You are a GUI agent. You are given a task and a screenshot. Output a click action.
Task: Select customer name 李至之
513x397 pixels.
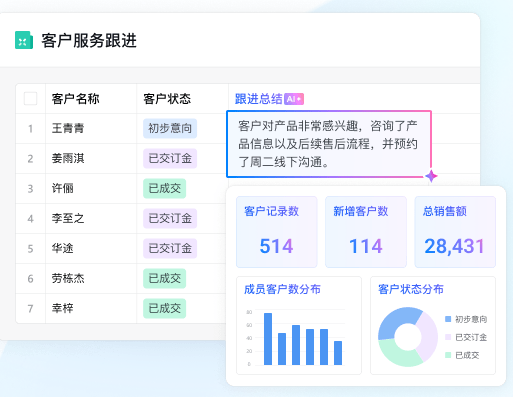tap(68, 218)
